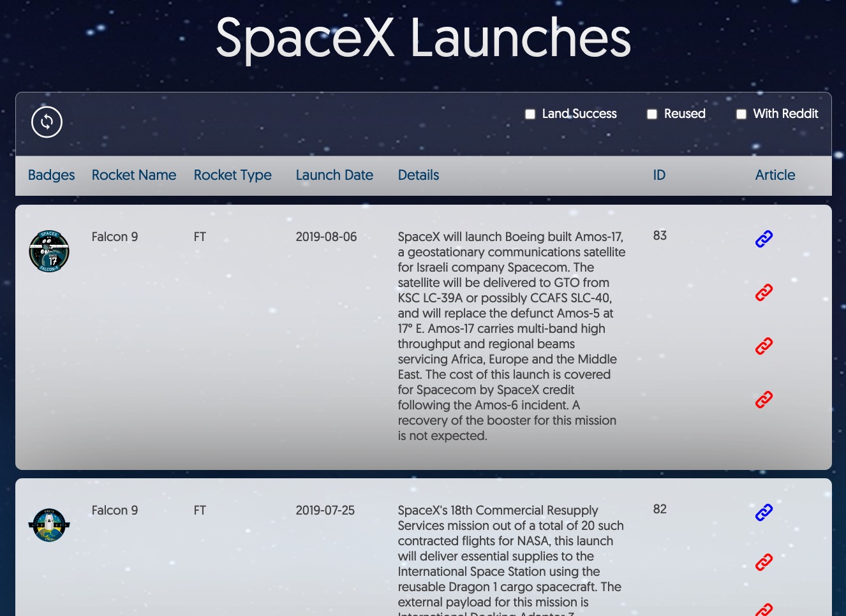Viewport: 846px width, 616px height.
Task: Click the ID value 83
Action: coord(660,235)
